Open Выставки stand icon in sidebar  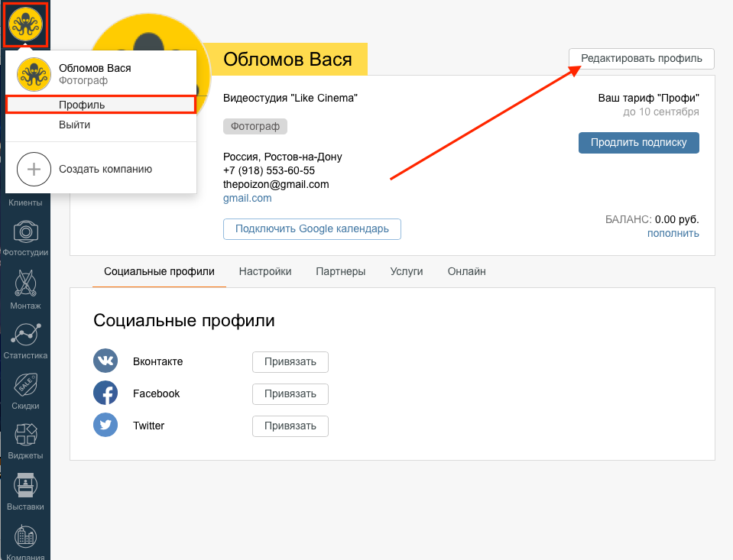(x=26, y=484)
